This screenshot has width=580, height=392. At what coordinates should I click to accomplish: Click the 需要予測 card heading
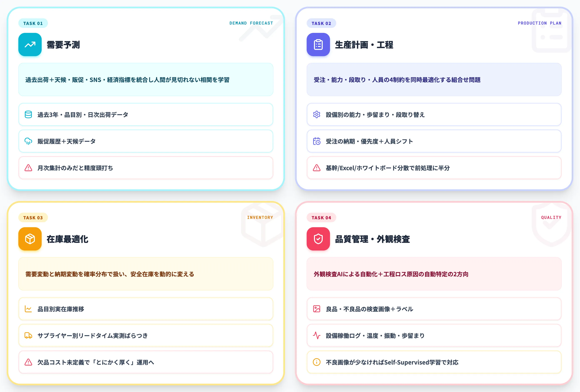point(63,45)
